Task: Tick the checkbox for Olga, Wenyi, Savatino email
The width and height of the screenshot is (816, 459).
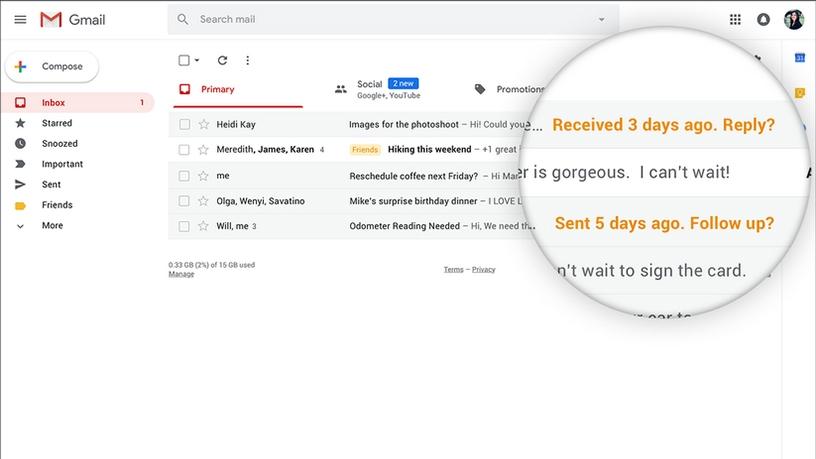Action: 184,201
